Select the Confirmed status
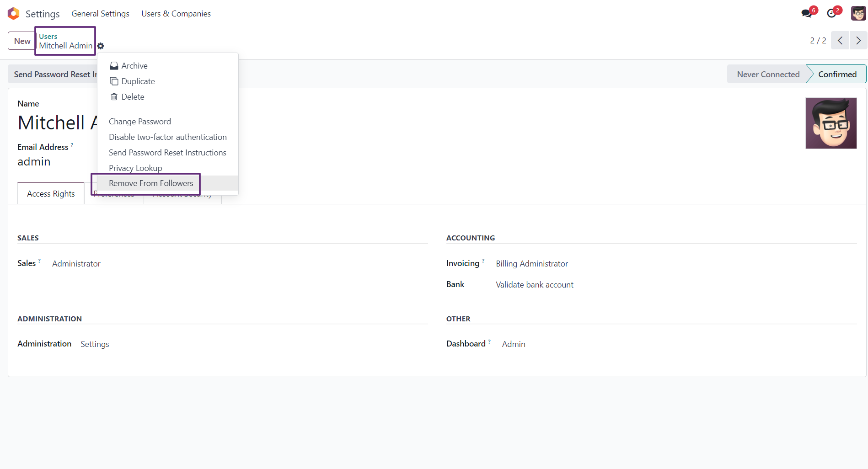Screen dimensions: 868x469 pyautogui.click(x=837, y=74)
